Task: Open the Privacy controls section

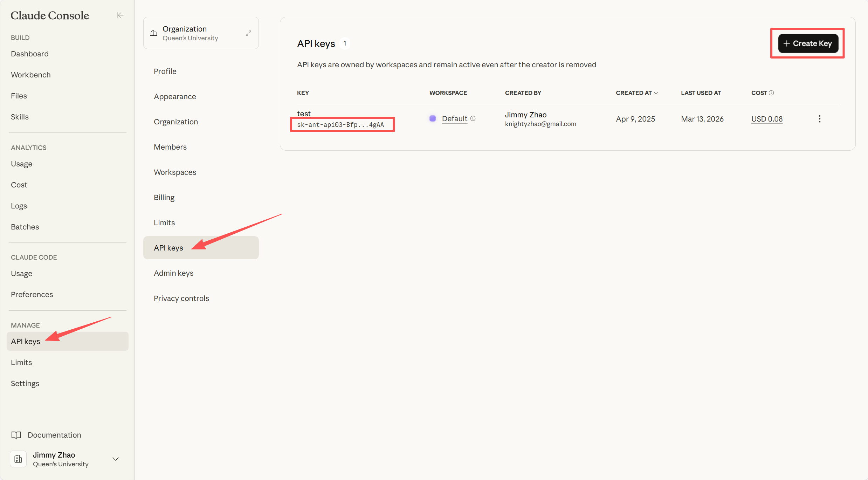Action: (181, 298)
